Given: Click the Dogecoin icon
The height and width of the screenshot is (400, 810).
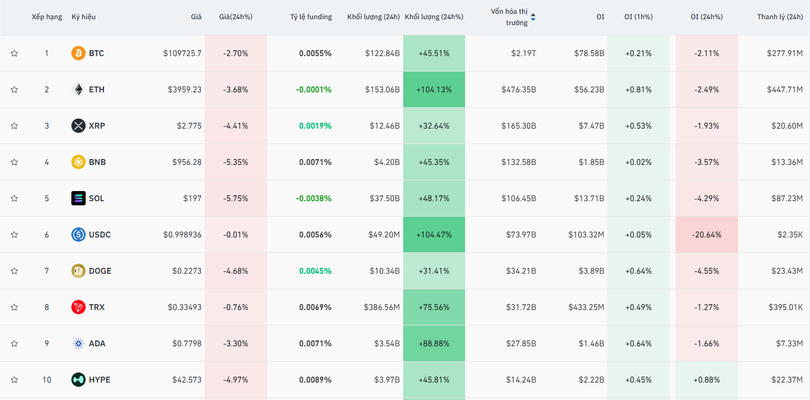Looking at the screenshot, I should 78,271.
